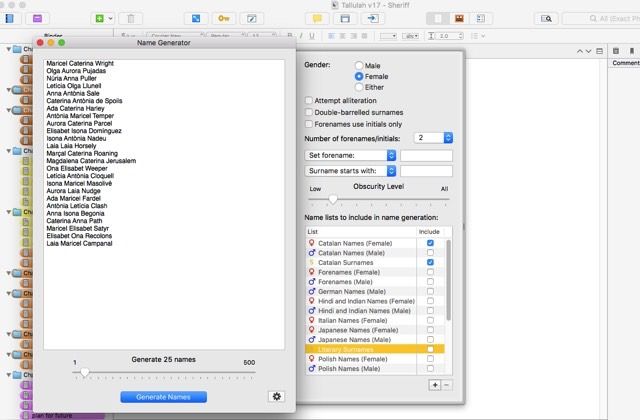Click the editor split view icon
640x420 pixels.
pos(599,51)
